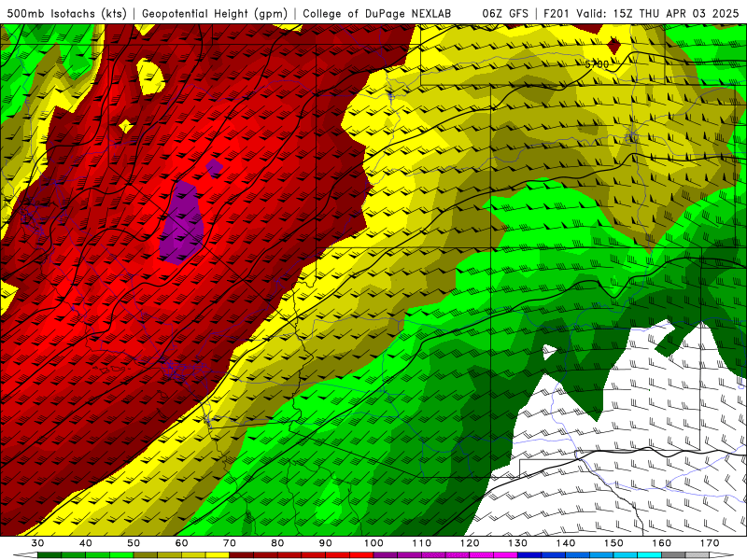The image size is (747, 560).
Task: Click the legend value "120"
Action: (470, 543)
